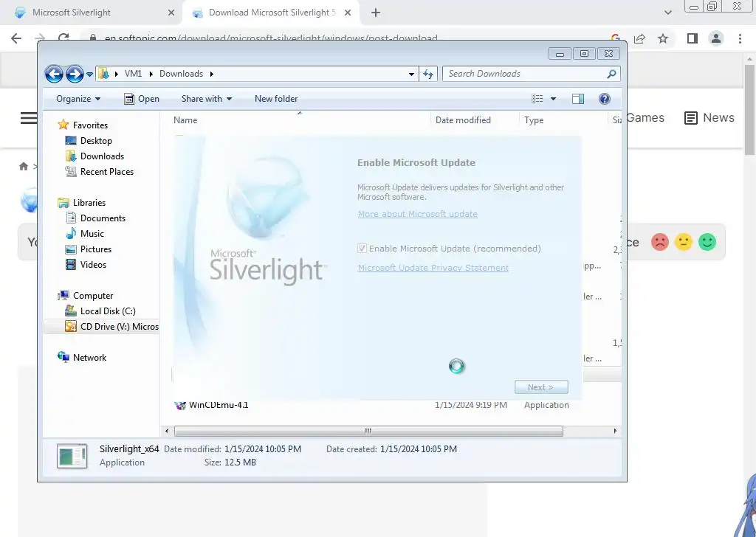
Task: Open Chrome three-dot menu
Action: 740,38
